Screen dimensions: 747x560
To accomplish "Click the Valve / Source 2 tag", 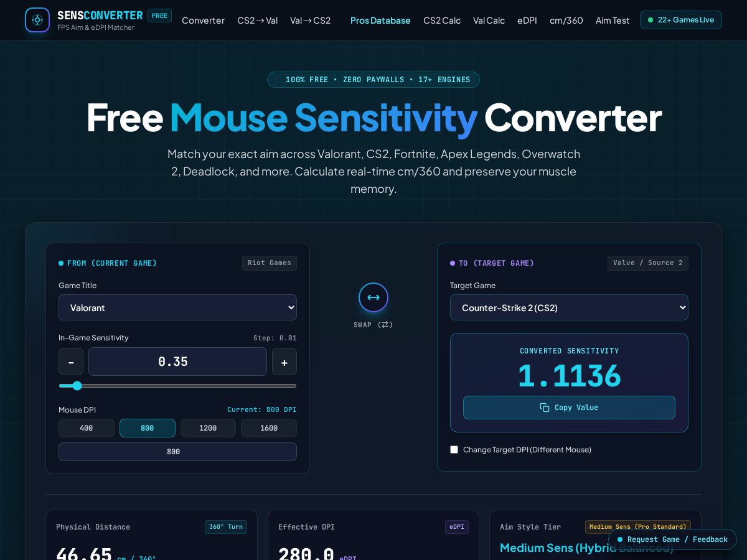I will click(x=648, y=263).
